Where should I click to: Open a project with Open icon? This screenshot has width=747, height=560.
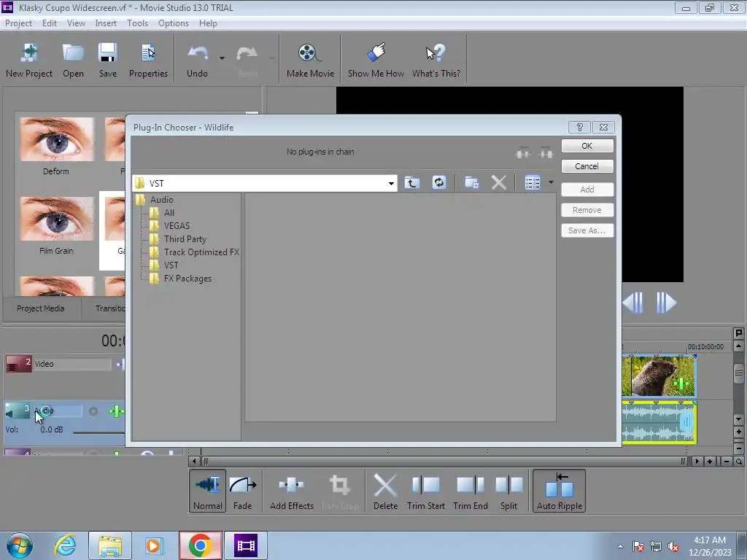[x=73, y=61]
